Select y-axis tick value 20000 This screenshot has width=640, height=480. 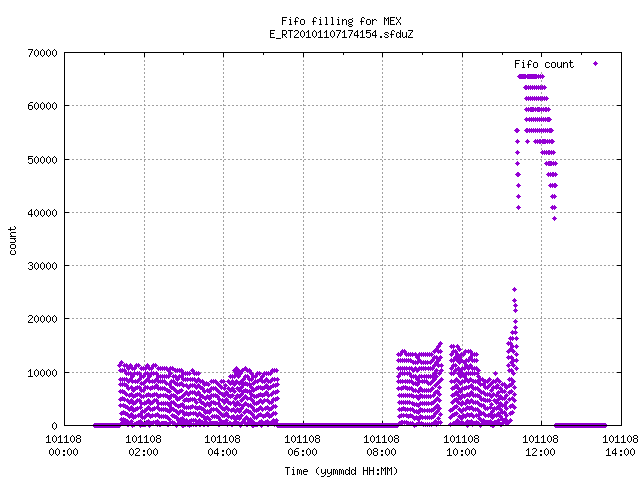click(42, 319)
